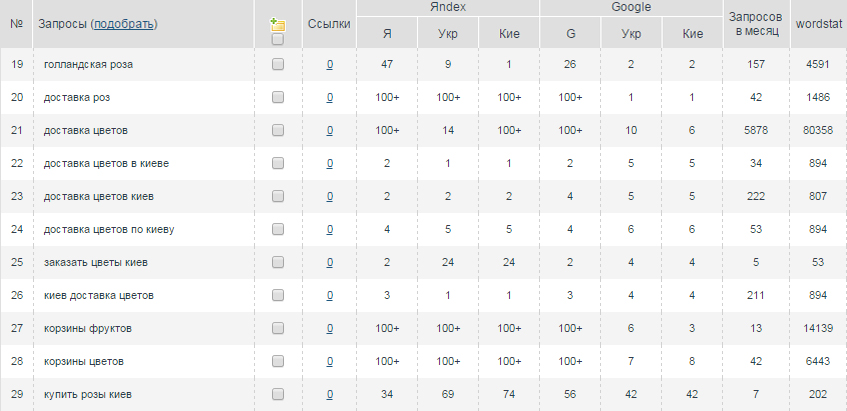Open the подобрать link in header
Screen dimensions: 847x411
124,24
